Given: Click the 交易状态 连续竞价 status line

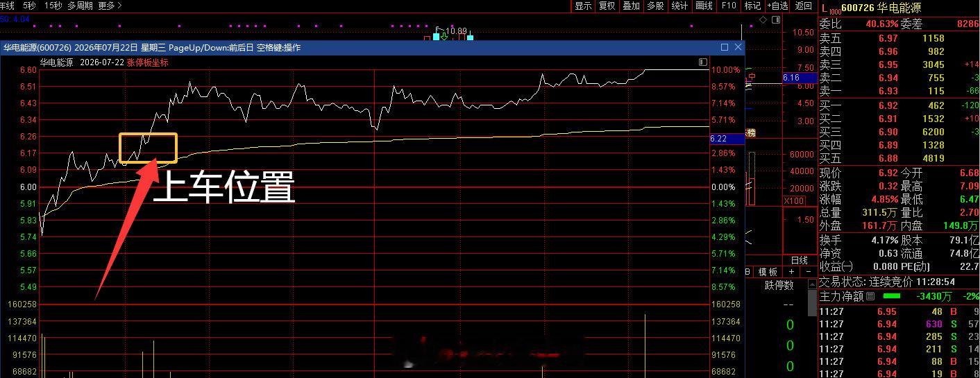Looking at the screenshot, I should click(887, 282).
